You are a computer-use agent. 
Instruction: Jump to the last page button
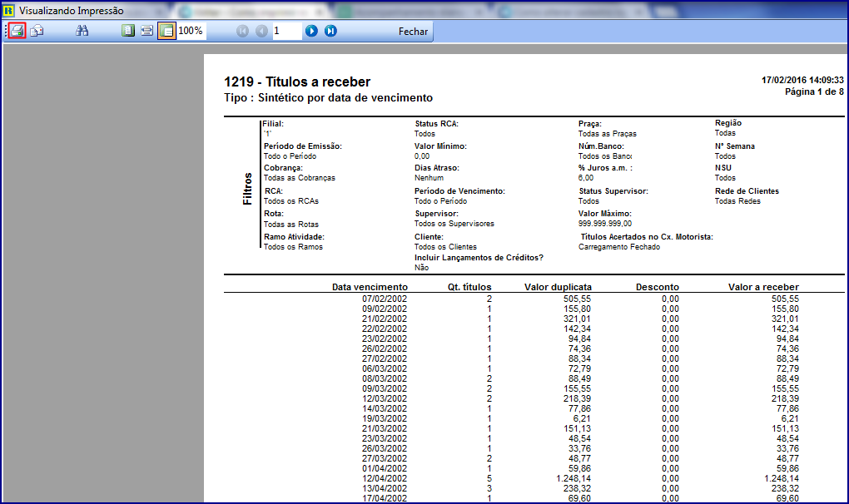pos(330,31)
